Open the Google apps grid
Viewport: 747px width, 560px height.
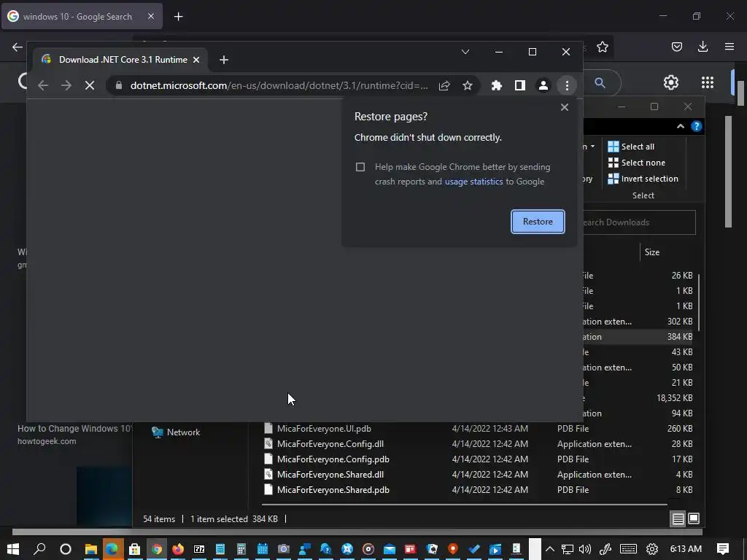(x=708, y=82)
